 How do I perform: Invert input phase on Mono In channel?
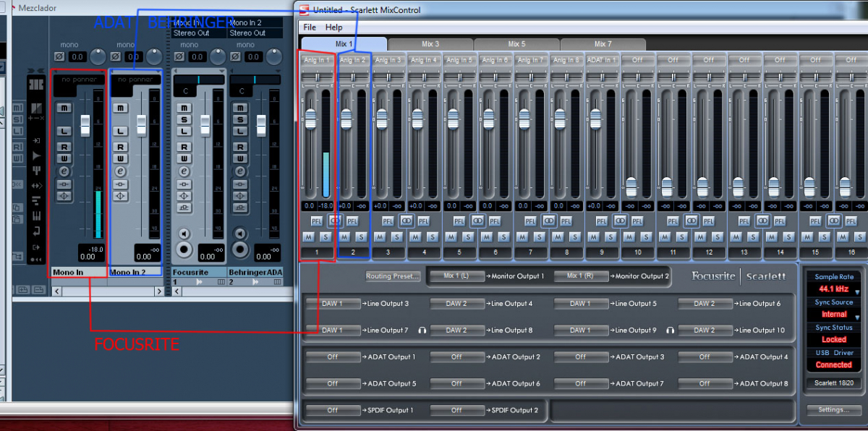tap(61, 56)
